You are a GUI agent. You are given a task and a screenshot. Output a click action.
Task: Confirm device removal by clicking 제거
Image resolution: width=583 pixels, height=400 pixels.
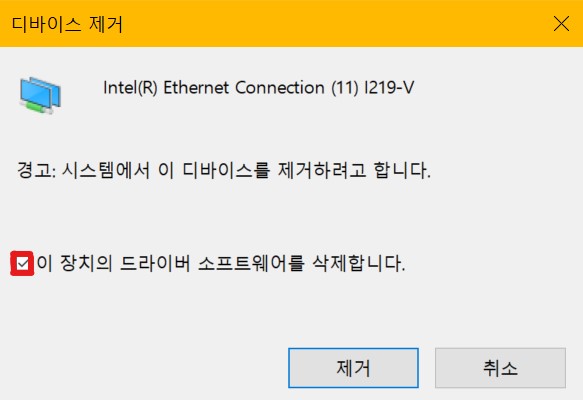click(353, 368)
